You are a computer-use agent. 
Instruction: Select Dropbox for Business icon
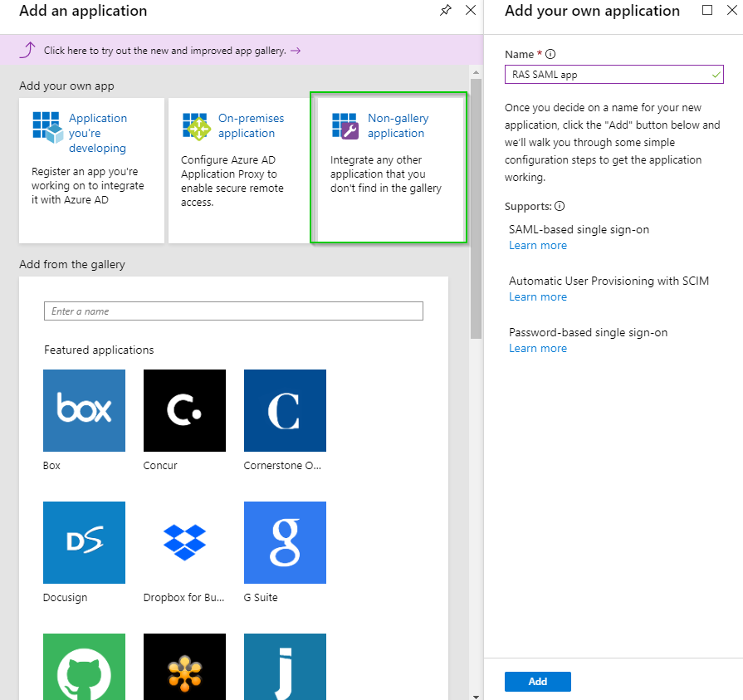tap(184, 542)
